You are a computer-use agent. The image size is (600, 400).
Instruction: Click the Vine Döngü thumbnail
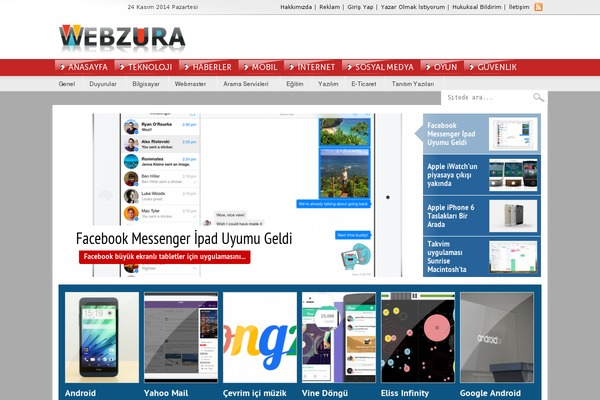(339, 337)
